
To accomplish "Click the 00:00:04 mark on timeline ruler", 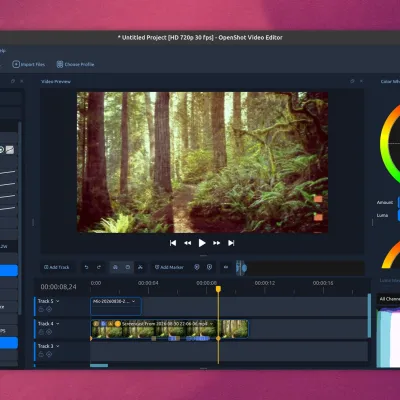I will 148,283.
